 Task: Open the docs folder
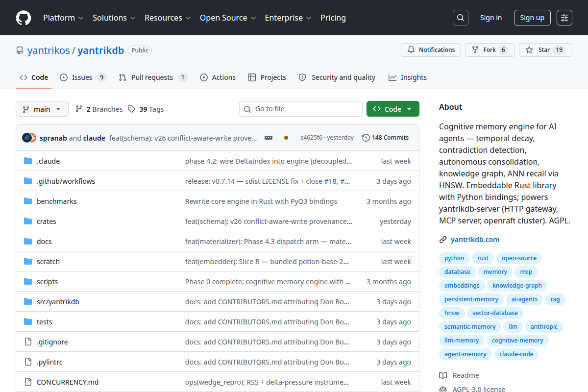44,242
